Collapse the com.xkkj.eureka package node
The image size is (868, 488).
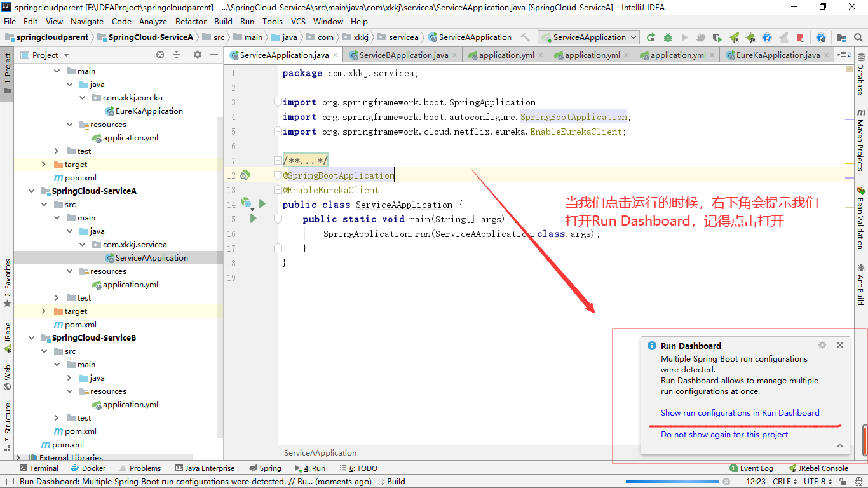83,98
